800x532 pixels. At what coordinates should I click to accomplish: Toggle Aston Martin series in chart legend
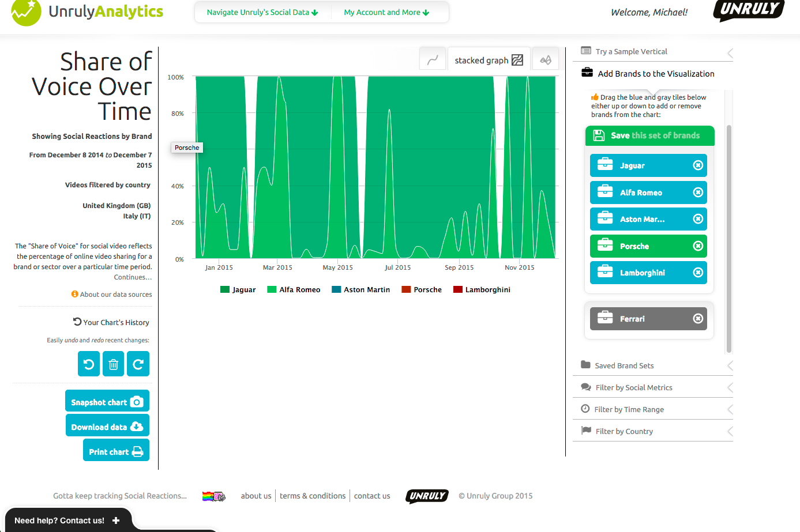360,290
